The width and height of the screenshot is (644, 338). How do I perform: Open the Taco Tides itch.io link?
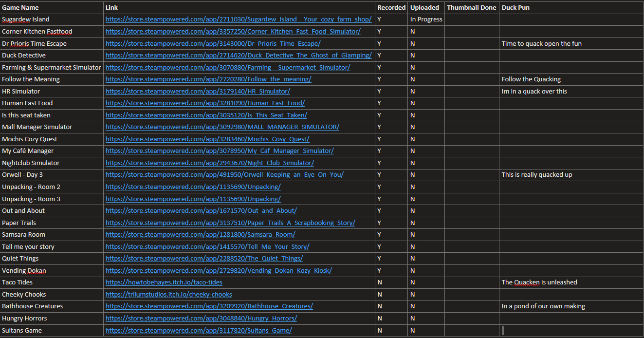tap(164, 282)
